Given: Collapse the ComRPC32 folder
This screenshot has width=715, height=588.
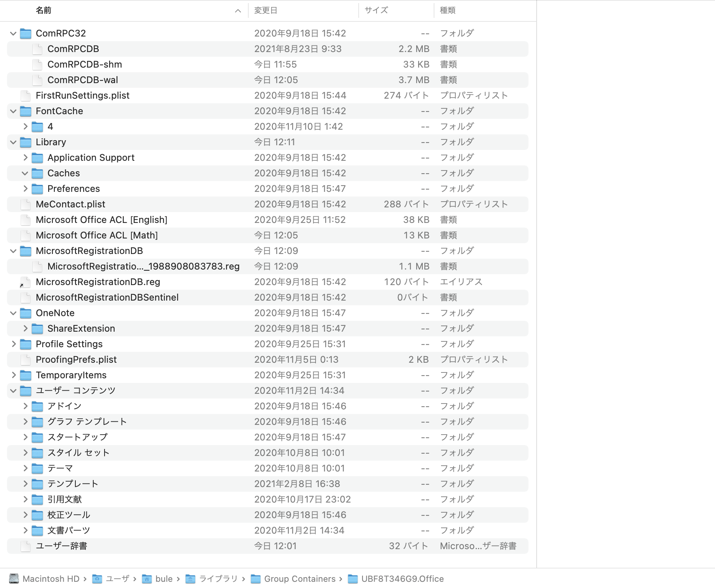Looking at the screenshot, I should pyautogui.click(x=13, y=33).
